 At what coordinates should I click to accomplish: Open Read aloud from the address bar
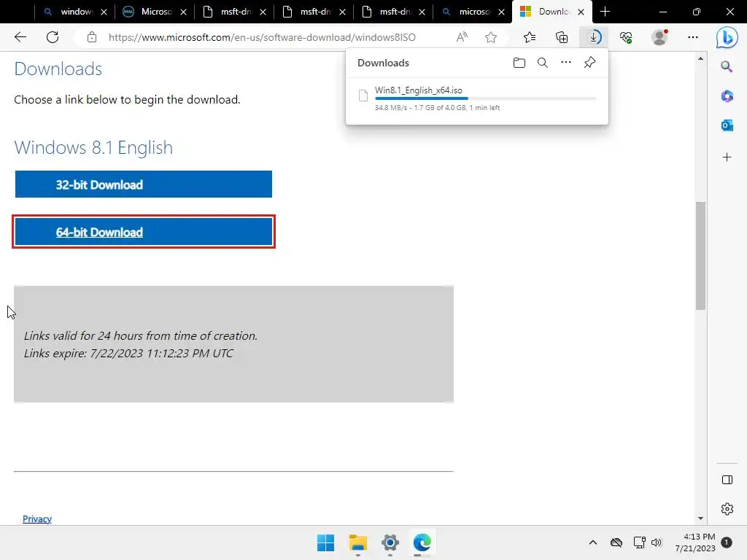coord(462,37)
